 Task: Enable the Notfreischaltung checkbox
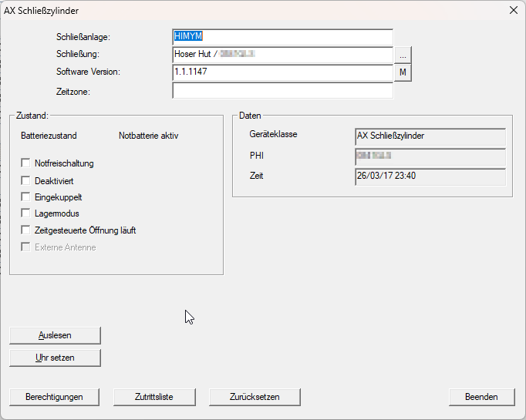tap(26, 163)
